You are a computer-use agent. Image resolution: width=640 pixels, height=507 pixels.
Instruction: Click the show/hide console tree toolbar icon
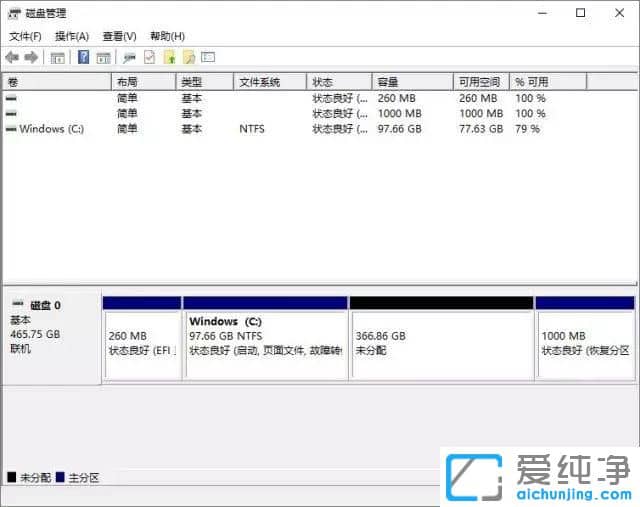tap(57, 58)
